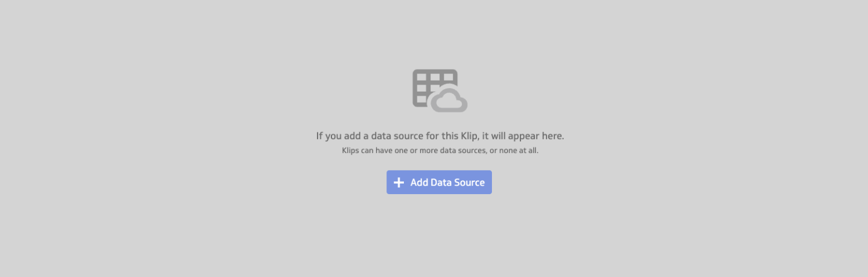Click the empty data source placeholder graphic

[440, 90]
